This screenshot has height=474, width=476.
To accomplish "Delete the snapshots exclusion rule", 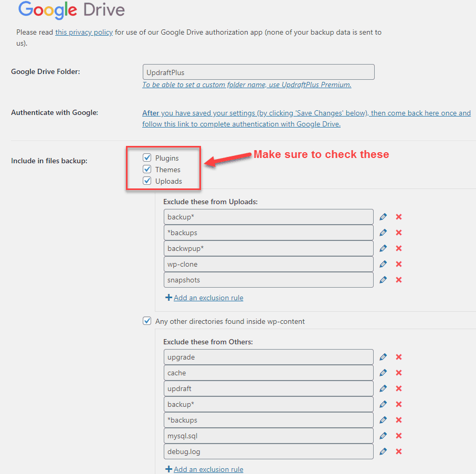I will click(x=399, y=280).
